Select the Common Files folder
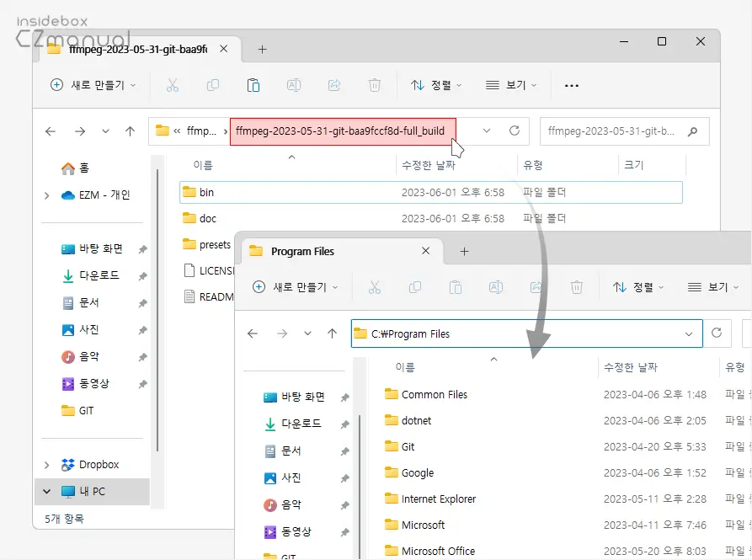Viewport: 752px width, 560px height. pos(426,395)
